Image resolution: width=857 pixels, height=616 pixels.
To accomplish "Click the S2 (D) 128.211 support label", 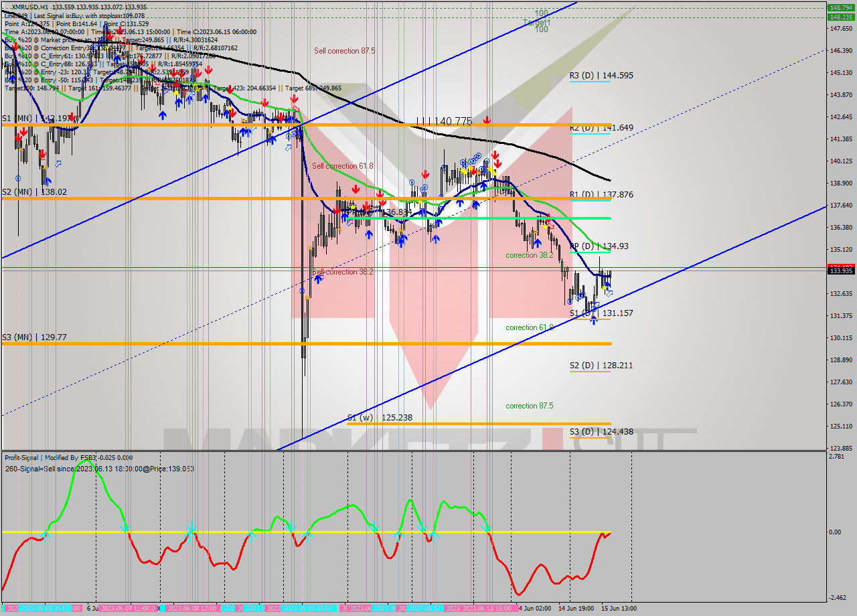I will coord(601,366).
